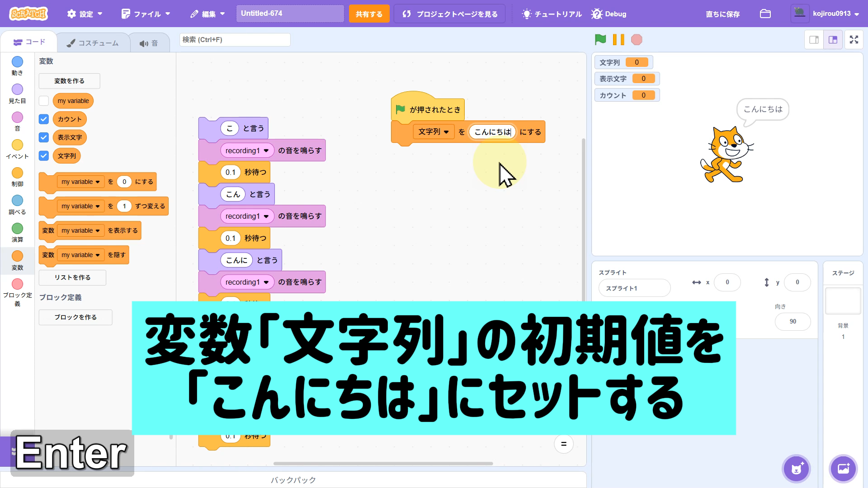The width and height of the screenshot is (868, 488).
Task: Enter fullscreen stage mode
Action: [x=854, y=40]
